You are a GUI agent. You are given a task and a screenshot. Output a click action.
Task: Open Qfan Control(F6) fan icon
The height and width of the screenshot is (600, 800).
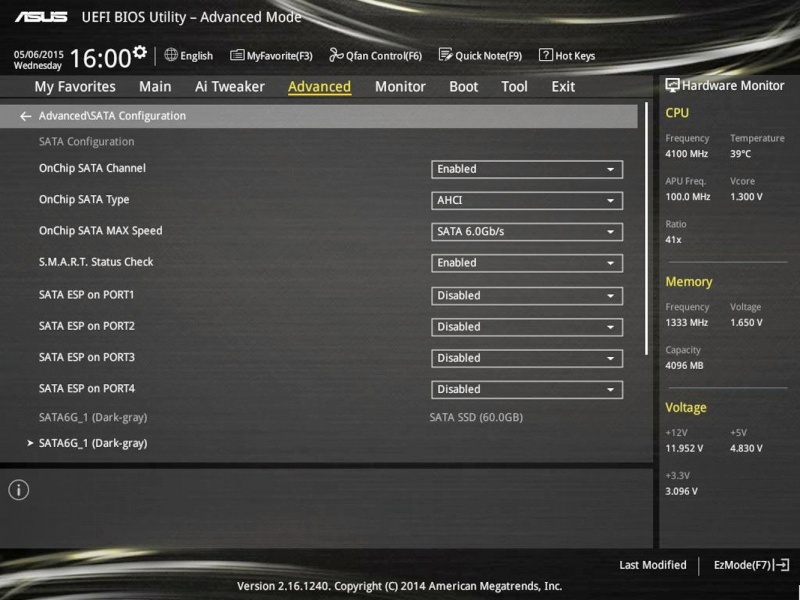coord(336,56)
